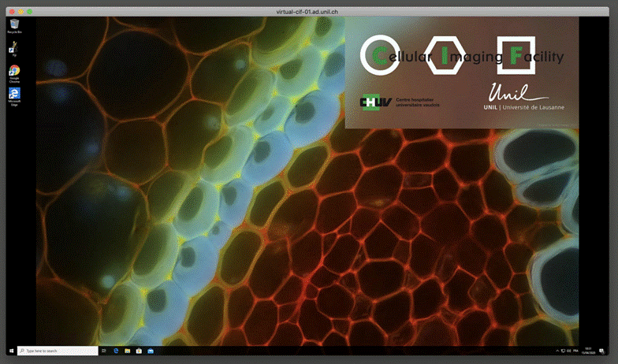Expand the hidden system tray icons

pyautogui.click(x=559, y=351)
